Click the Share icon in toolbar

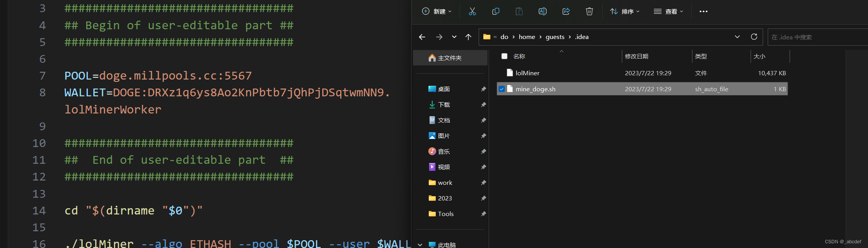(x=566, y=11)
